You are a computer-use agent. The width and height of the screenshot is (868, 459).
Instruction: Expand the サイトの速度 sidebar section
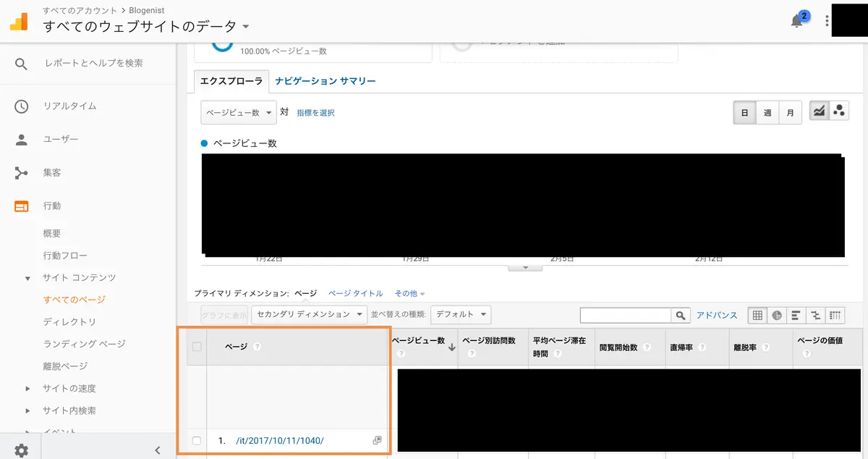click(69, 389)
